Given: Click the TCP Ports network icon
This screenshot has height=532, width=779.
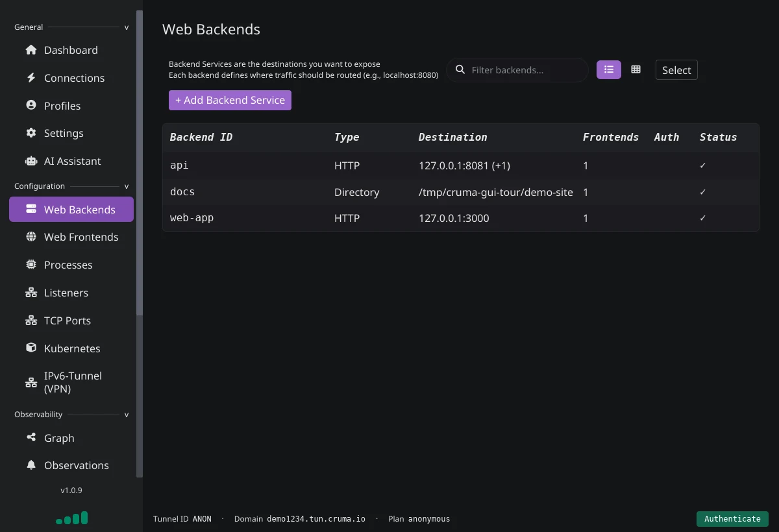Looking at the screenshot, I should coord(31,320).
